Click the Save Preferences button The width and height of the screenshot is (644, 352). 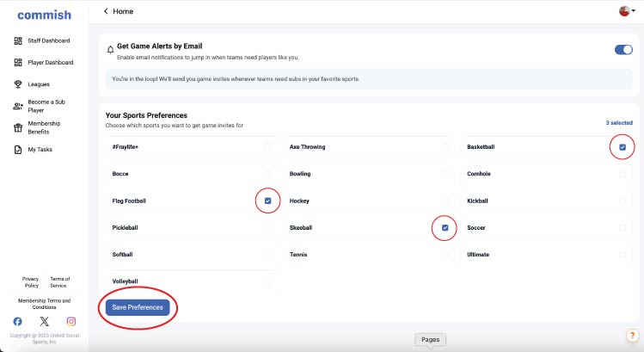[x=138, y=307]
